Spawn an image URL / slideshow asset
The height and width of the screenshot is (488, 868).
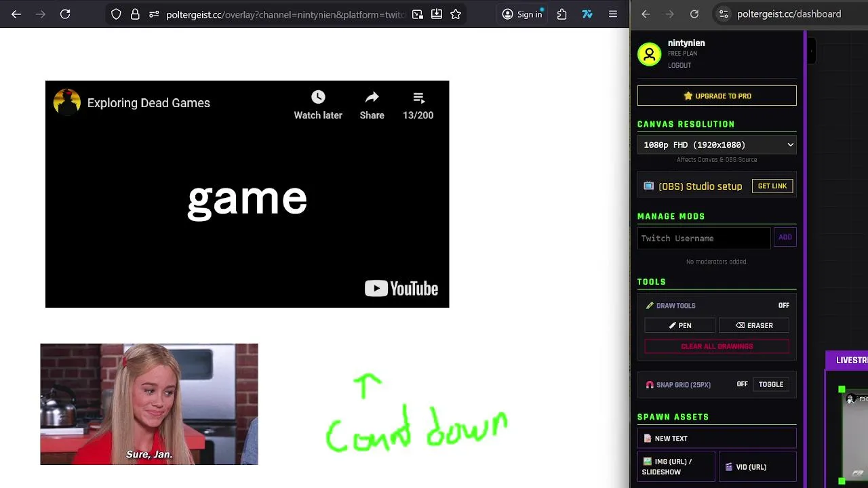[676, 466]
